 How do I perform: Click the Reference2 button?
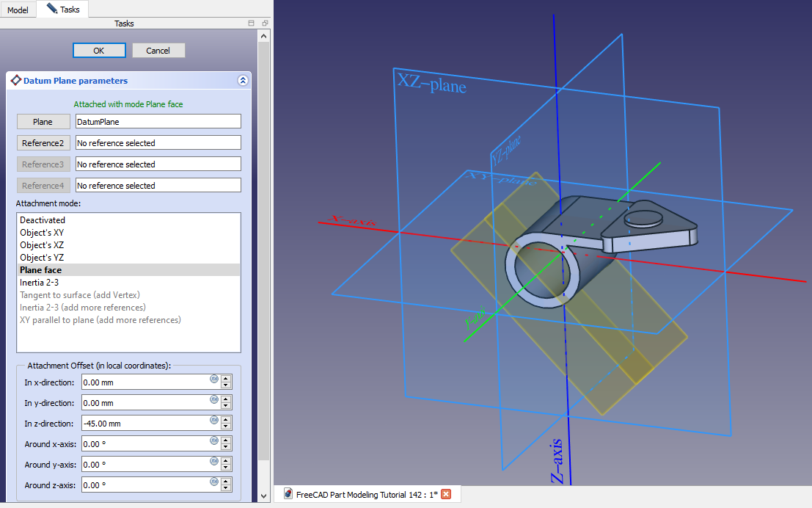click(43, 143)
